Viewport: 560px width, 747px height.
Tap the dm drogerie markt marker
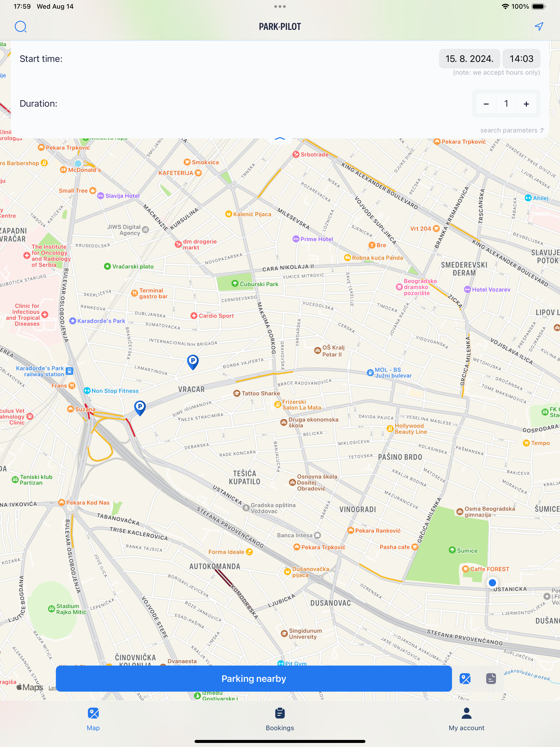click(178, 244)
